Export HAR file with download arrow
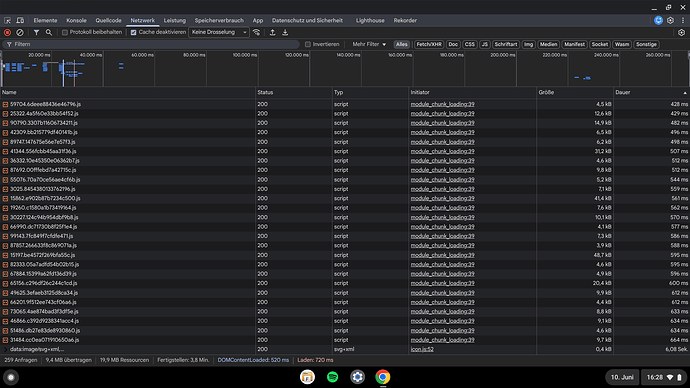Screen dimensions: 690x388 tap(285, 33)
